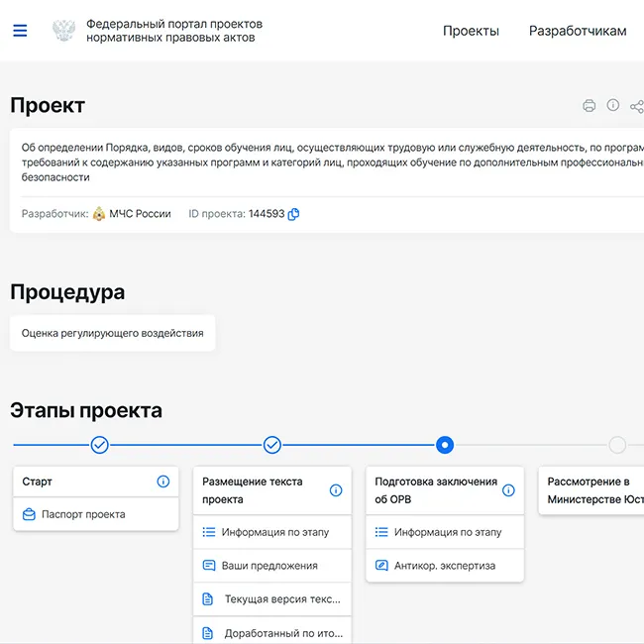Click the document icon for Текущая версия текста
The height and width of the screenshot is (644, 644).
pyautogui.click(x=208, y=599)
